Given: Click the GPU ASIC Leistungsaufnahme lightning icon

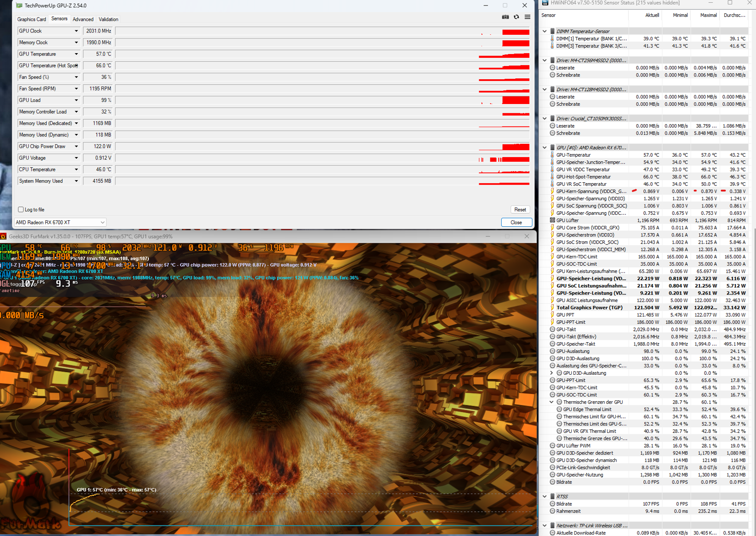Looking at the screenshot, I should pos(552,301).
